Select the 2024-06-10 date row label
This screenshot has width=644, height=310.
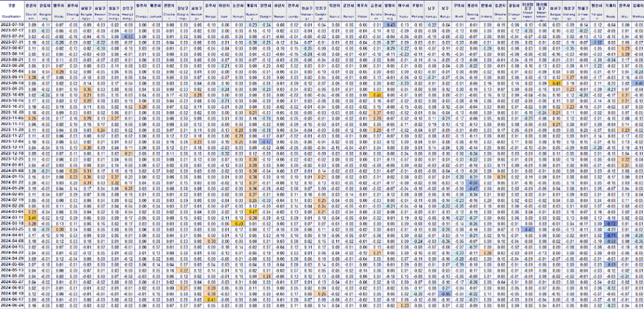pos(12,294)
